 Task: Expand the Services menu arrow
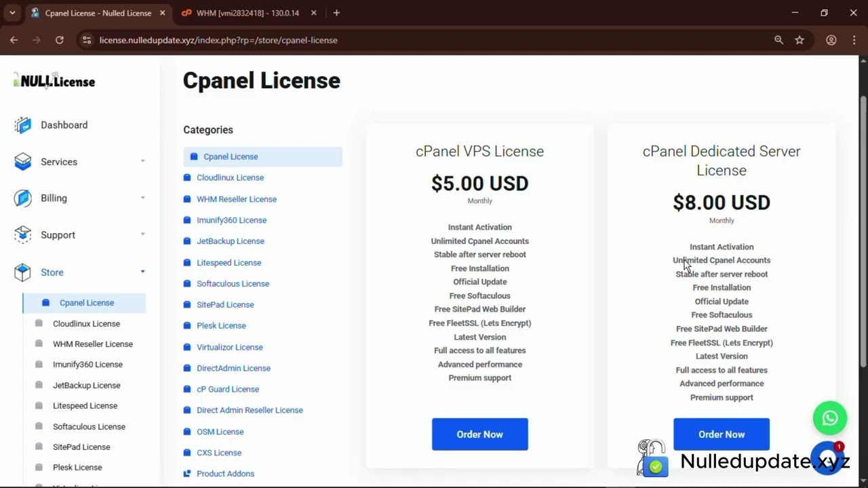coord(142,161)
